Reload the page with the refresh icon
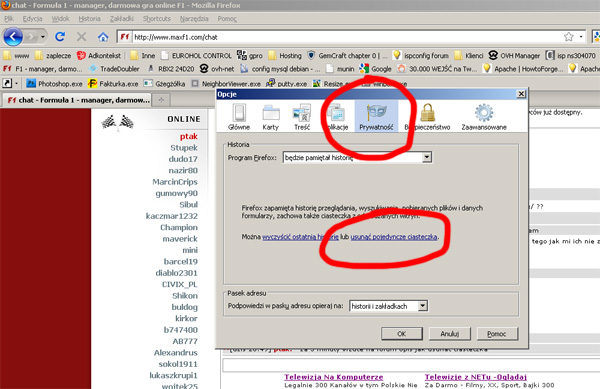The height and width of the screenshot is (389, 600). click(60, 37)
